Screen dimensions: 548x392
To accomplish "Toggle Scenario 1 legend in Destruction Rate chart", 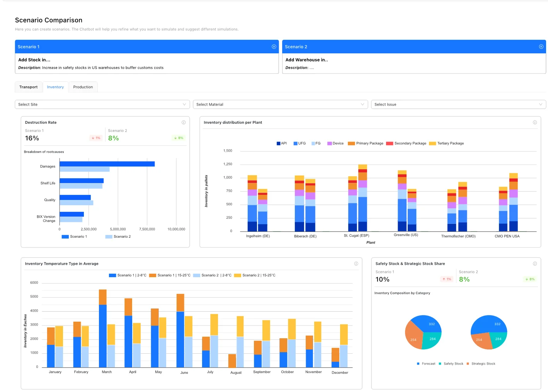I will coord(74,237).
